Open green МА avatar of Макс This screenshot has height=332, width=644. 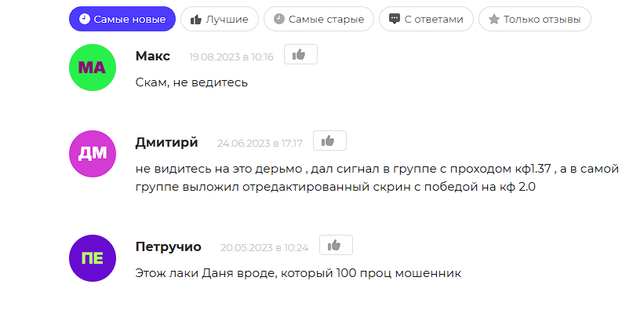pyautogui.click(x=93, y=67)
